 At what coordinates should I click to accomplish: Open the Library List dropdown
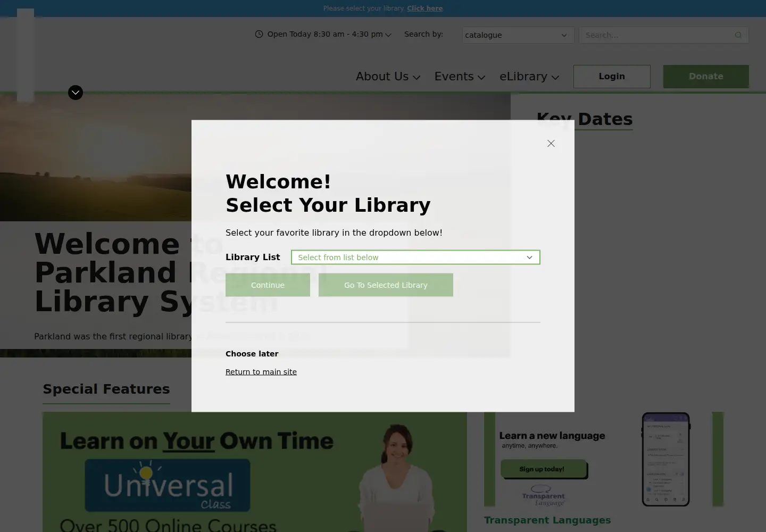tap(415, 257)
